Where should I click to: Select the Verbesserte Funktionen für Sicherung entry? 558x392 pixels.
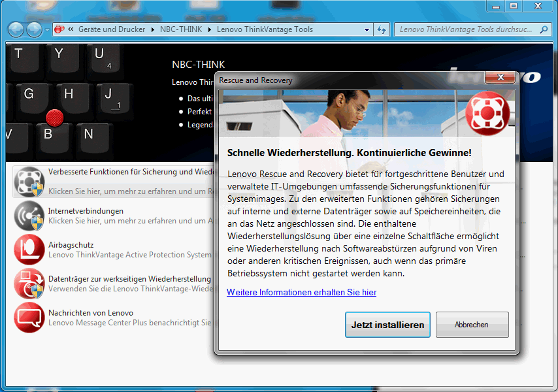(114, 182)
